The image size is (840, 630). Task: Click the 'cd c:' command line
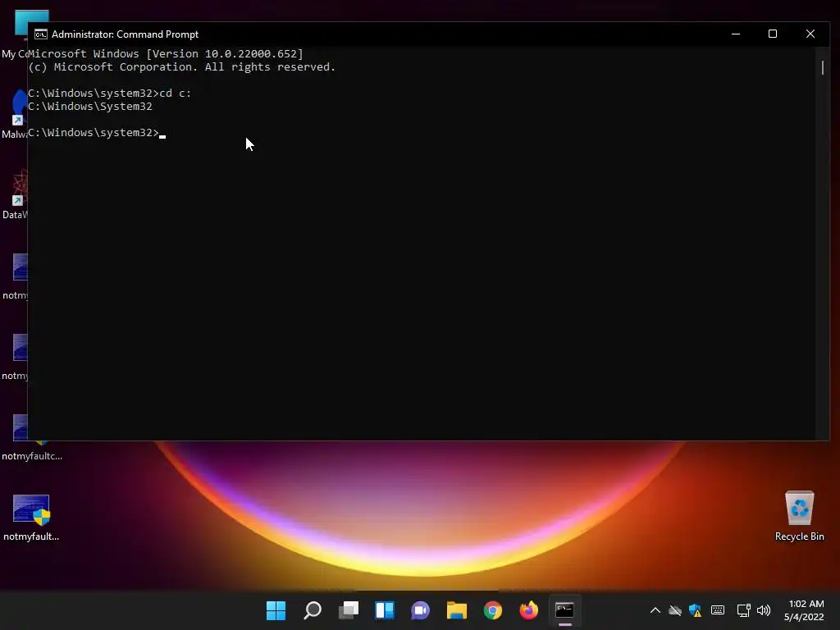109,94
